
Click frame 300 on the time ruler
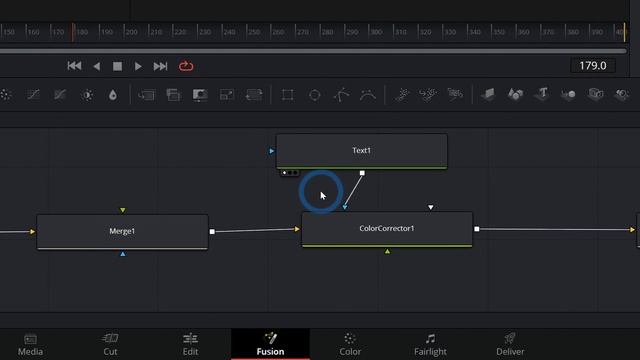coord(376,32)
